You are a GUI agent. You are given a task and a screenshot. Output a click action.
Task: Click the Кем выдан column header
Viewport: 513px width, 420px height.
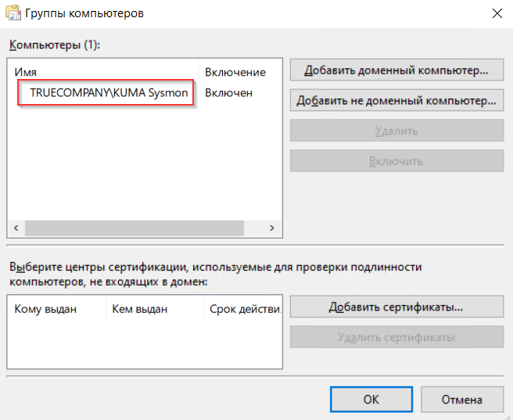(x=153, y=309)
